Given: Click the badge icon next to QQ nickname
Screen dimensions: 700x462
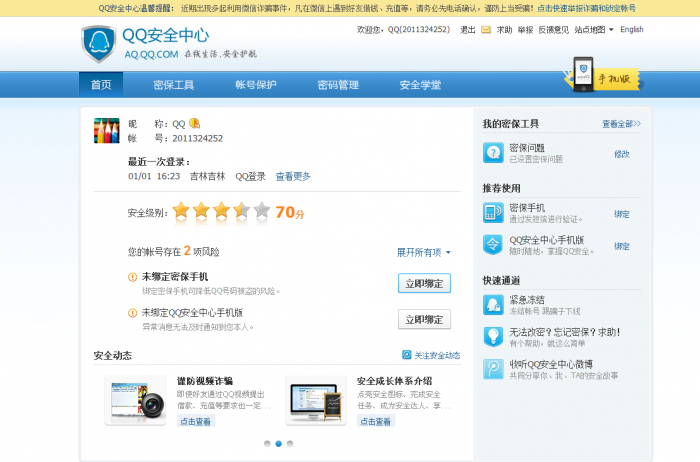Looking at the screenshot, I should (x=195, y=123).
